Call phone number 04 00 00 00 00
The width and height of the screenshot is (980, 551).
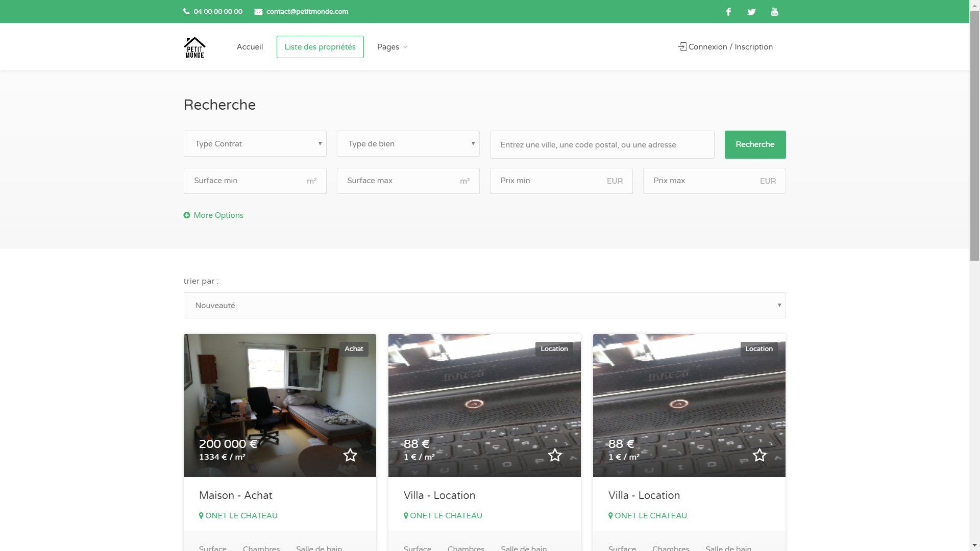[x=218, y=11]
